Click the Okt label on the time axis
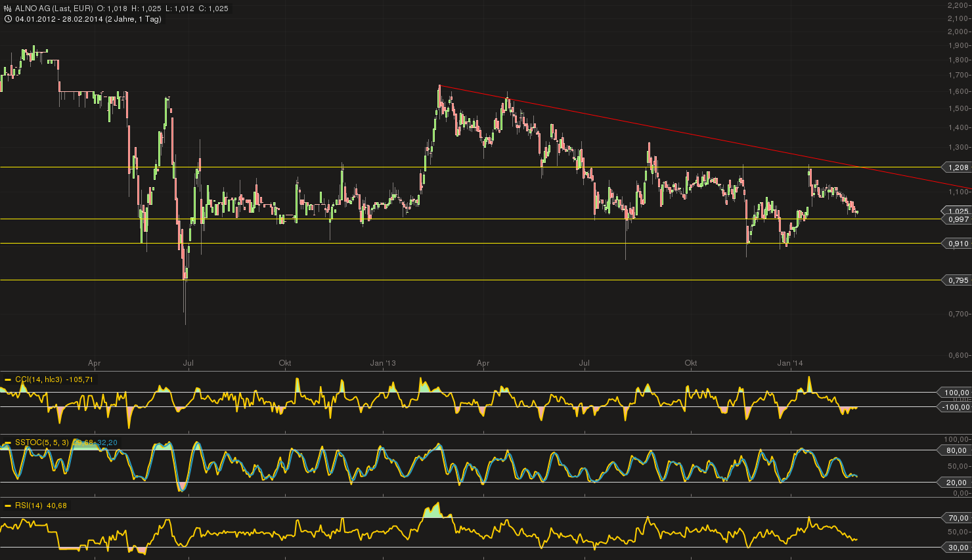Screen dimensions: 972x560 285,362
